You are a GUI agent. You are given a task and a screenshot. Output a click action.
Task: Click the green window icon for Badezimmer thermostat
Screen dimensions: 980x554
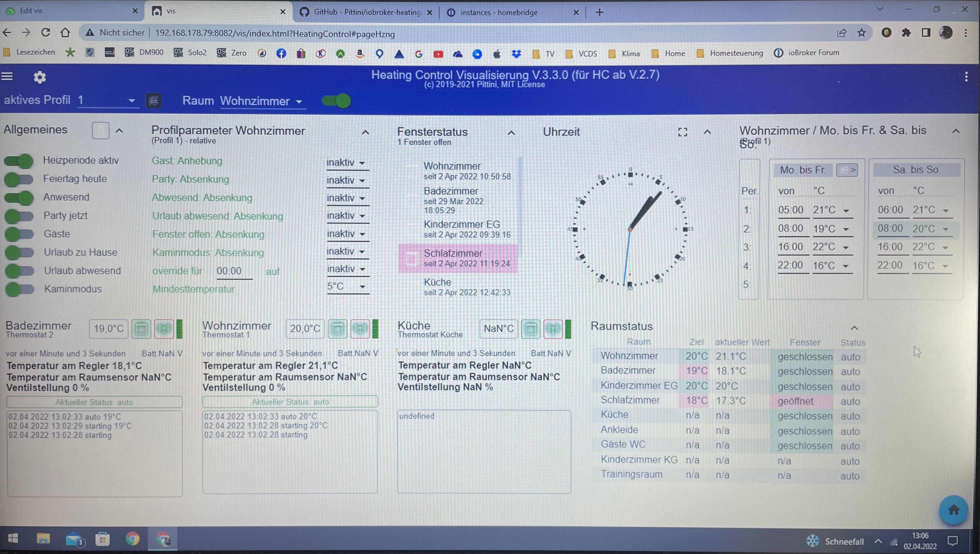[x=141, y=328]
